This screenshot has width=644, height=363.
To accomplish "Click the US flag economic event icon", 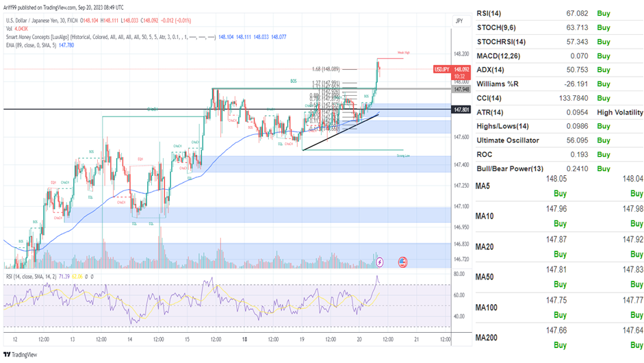I will click(x=402, y=262).
